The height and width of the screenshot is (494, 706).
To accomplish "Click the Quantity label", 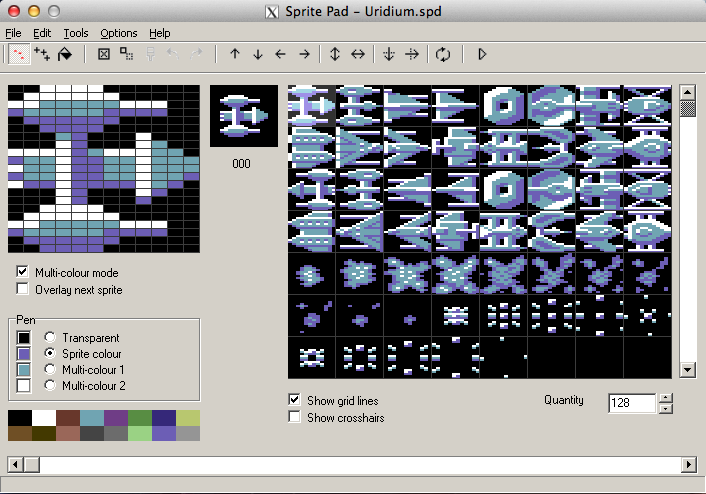I will coord(564,400).
